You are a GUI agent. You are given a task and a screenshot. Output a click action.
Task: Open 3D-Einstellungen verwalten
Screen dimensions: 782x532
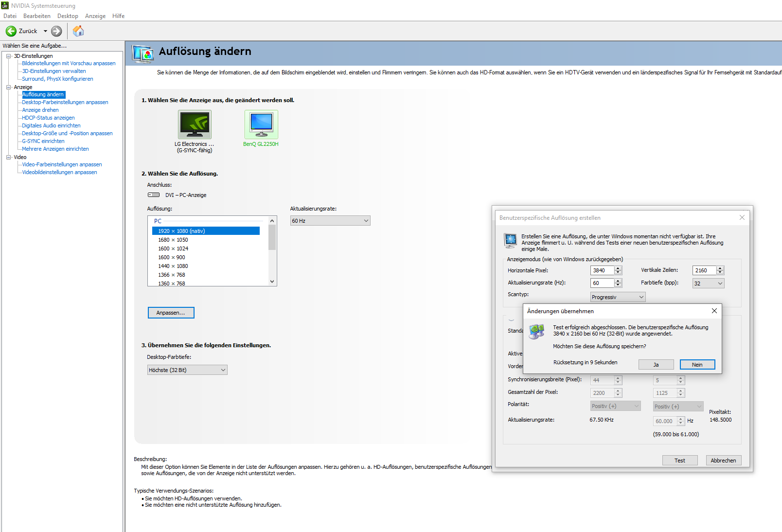point(54,71)
